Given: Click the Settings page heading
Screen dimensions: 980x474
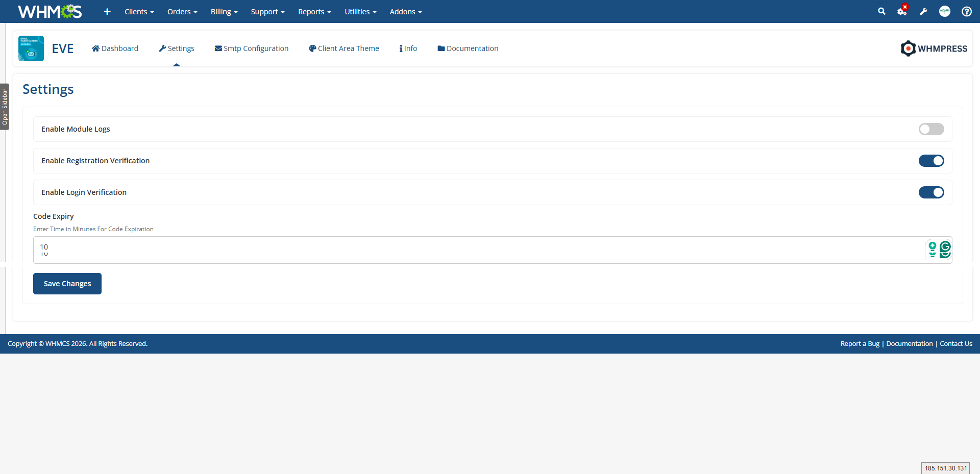Looking at the screenshot, I should pyautogui.click(x=48, y=89).
